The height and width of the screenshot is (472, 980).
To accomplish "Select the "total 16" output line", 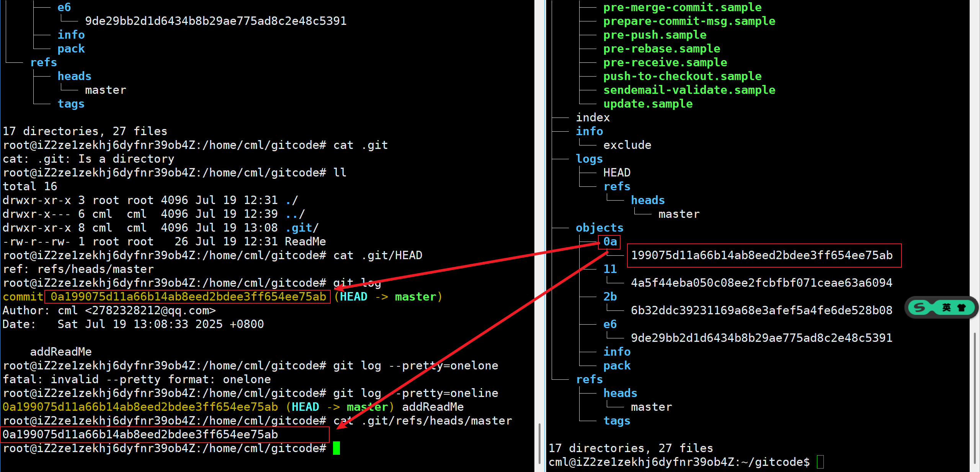I will [x=30, y=186].
